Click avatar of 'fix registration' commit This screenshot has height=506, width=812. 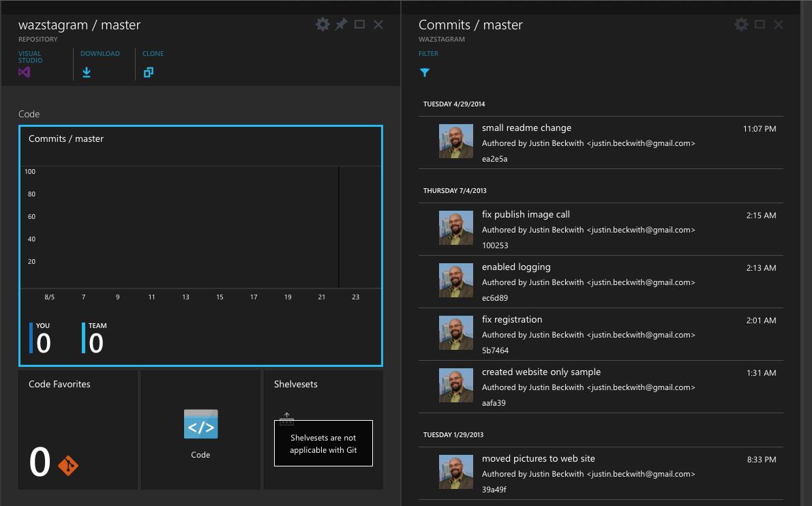coord(455,333)
